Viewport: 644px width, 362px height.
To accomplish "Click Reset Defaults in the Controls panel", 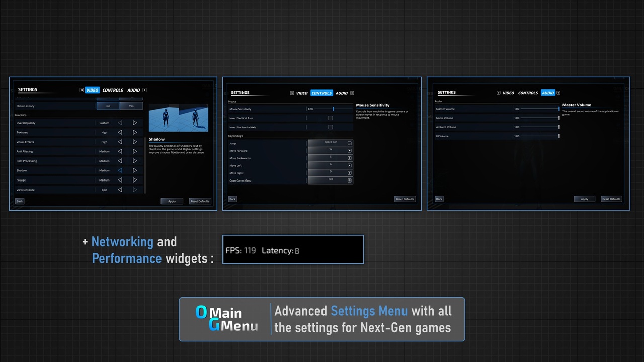I will (405, 199).
